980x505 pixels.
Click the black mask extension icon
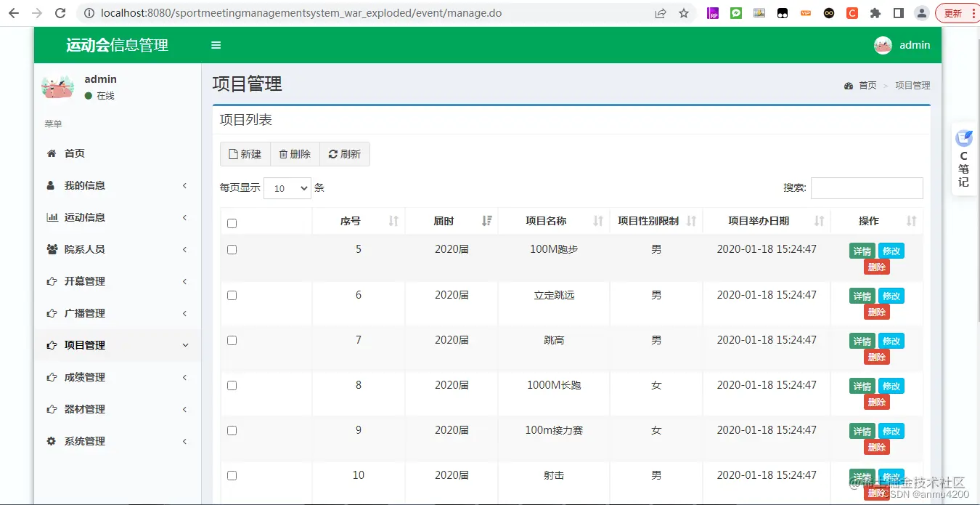tap(783, 13)
